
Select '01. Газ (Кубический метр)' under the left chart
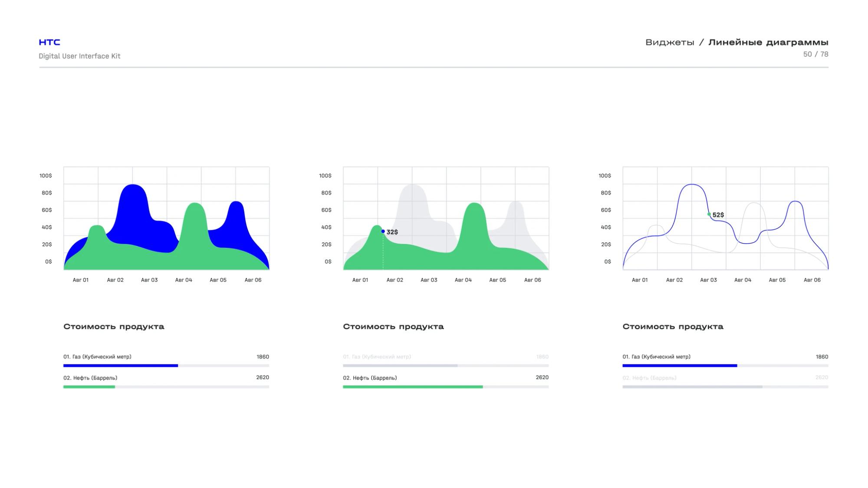click(x=97, y=357)
